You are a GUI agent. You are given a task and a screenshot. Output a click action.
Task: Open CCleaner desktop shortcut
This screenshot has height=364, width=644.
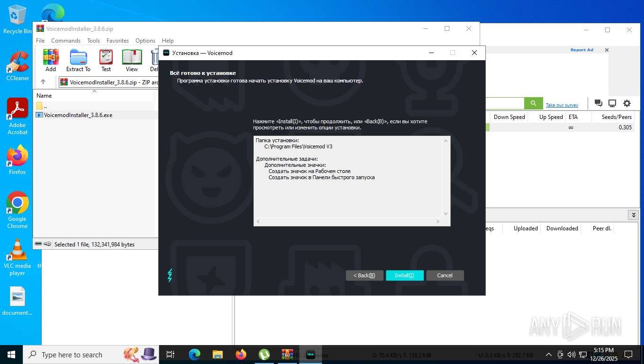pos(18,66)
